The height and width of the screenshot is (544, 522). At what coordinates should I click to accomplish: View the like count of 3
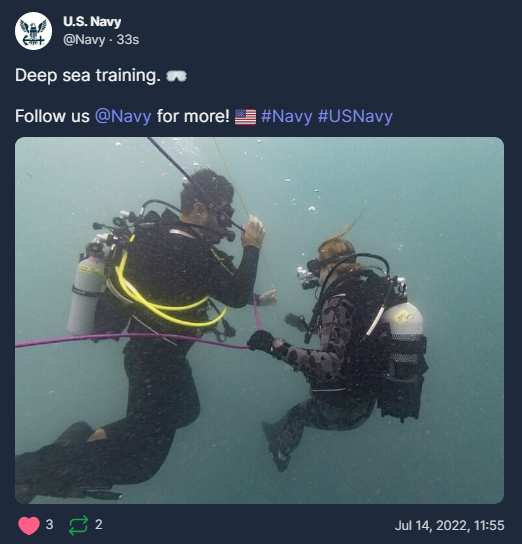tap(49, 525)
